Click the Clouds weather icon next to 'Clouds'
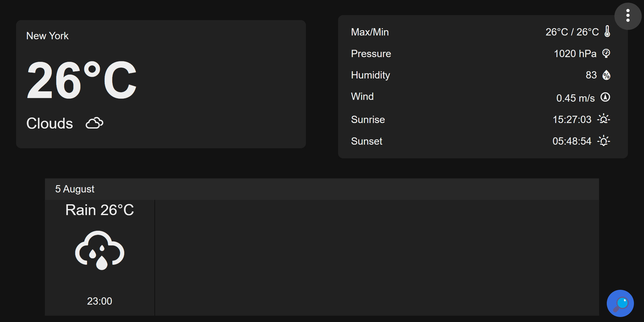 tap(94, 123)
